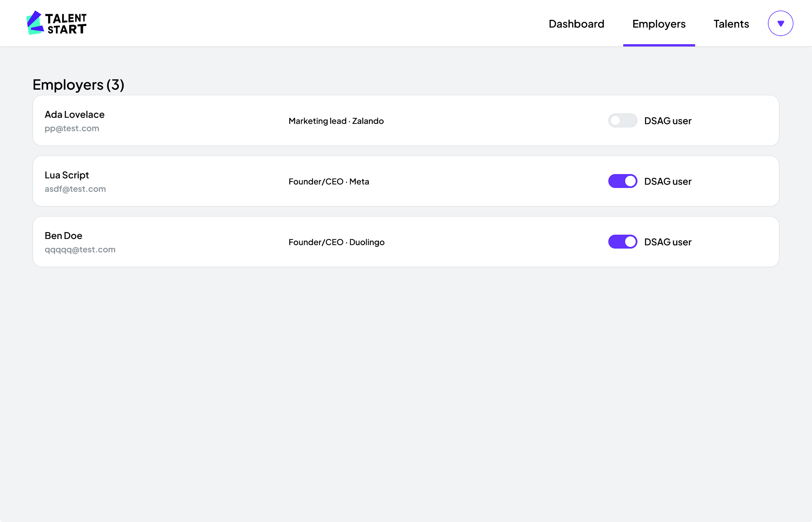Enable DSAG user for Ada Lovelace

click(623, 121)
